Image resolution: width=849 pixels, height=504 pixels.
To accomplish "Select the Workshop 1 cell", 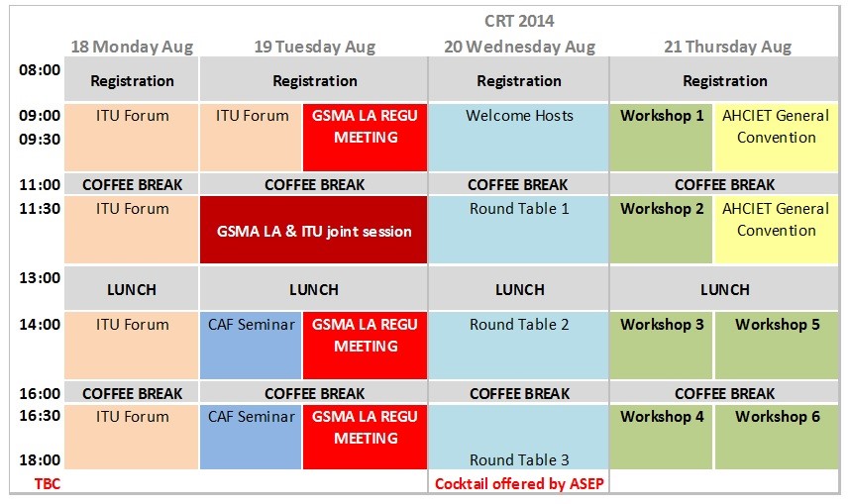I will [662, 116].
